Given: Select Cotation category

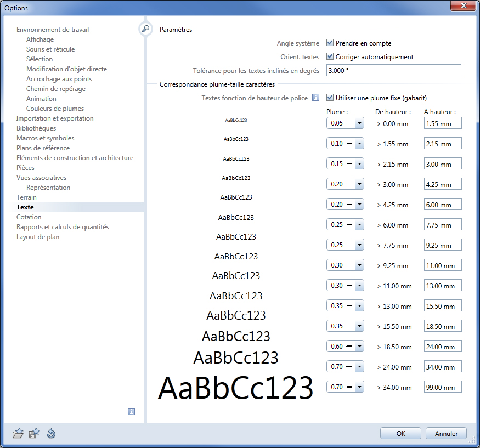Looking at the screenshot, I should pos(29,217).
